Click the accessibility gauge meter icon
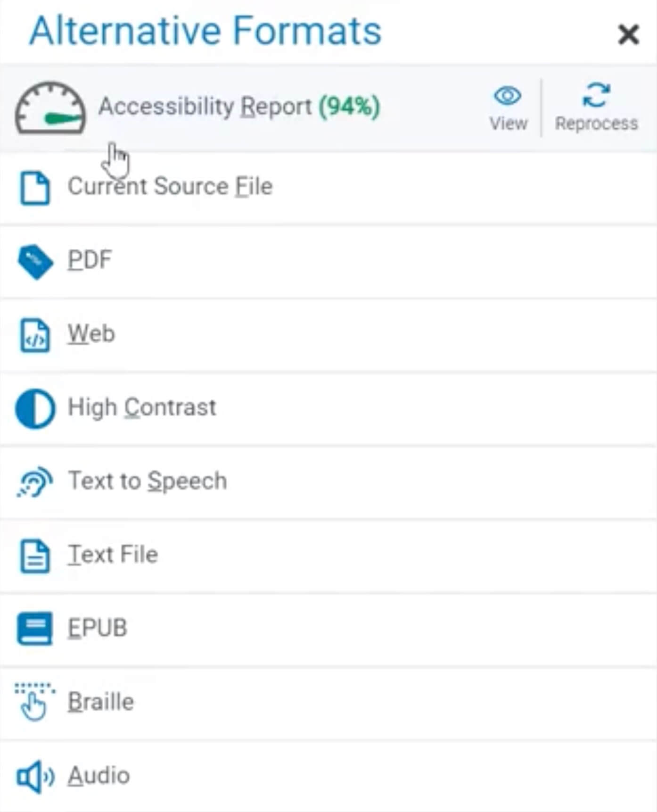The width and height of the screenshot is (657, 812). coord(50,108)
